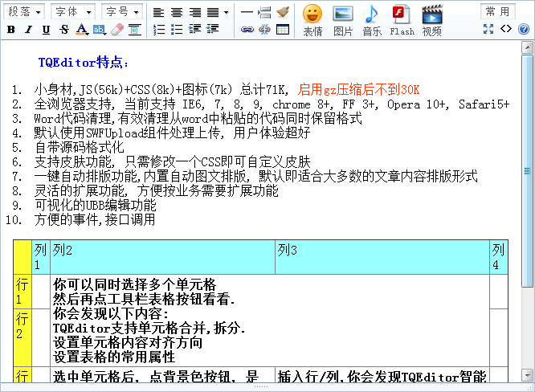Click the insert table grid icon

[283, 30]
